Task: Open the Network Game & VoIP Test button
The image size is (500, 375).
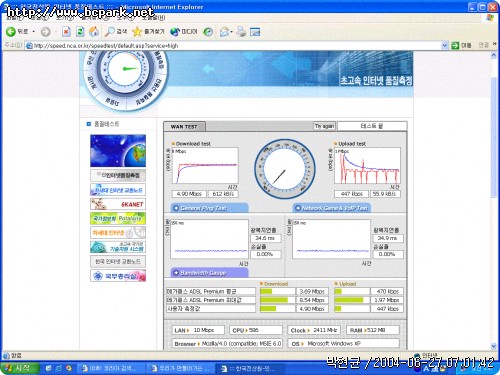Action: [x=332, y=208]
